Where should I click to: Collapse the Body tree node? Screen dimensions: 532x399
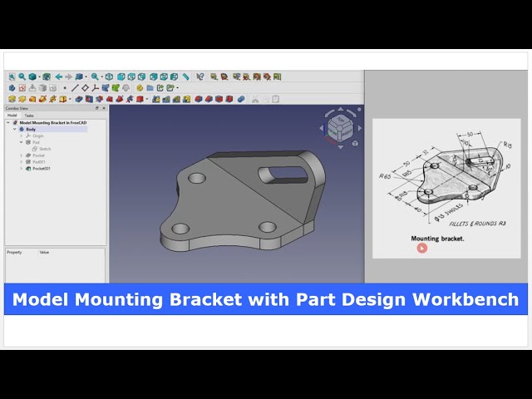coord(15,130)
